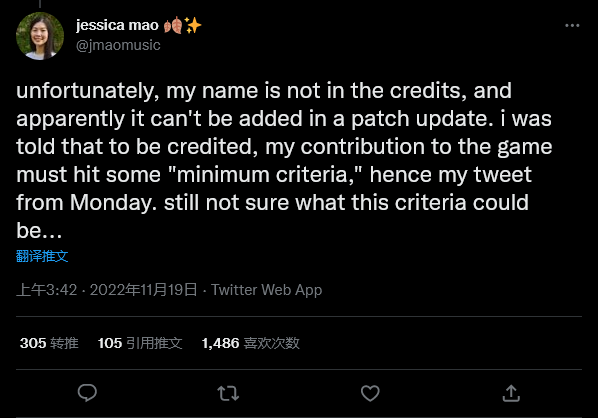Click the tweet's final line "be..."
The width and height of the screenshot is (598, 418).
[39, 231]
